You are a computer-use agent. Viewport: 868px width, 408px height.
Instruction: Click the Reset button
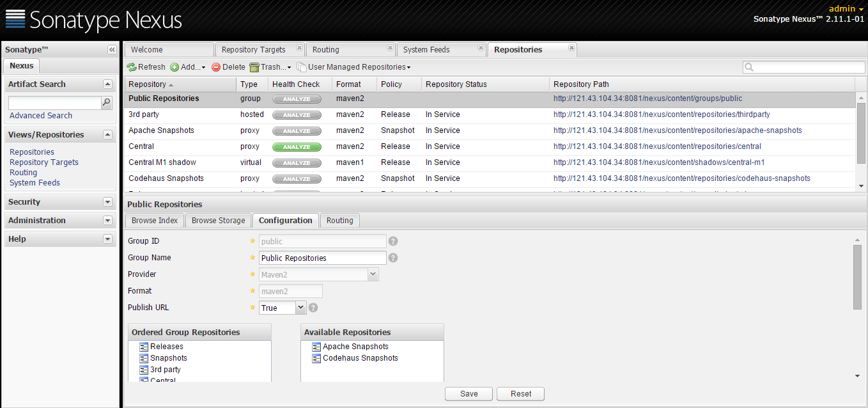[520, 394]
